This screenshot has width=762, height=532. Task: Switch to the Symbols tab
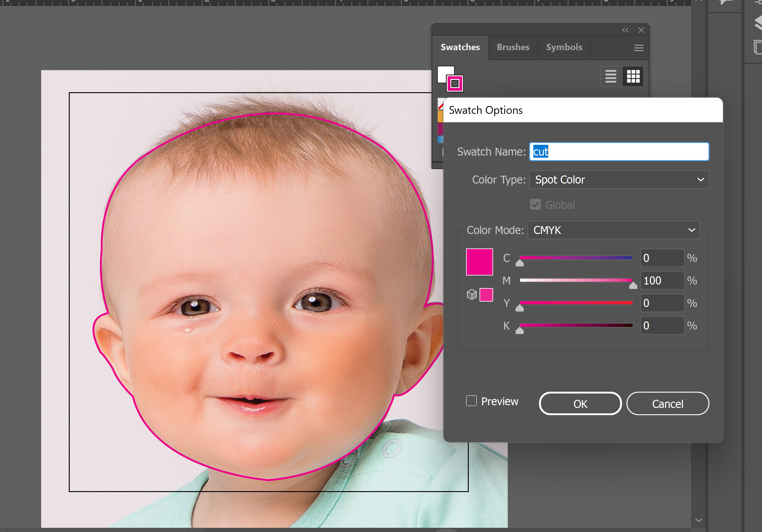(564, 47)
